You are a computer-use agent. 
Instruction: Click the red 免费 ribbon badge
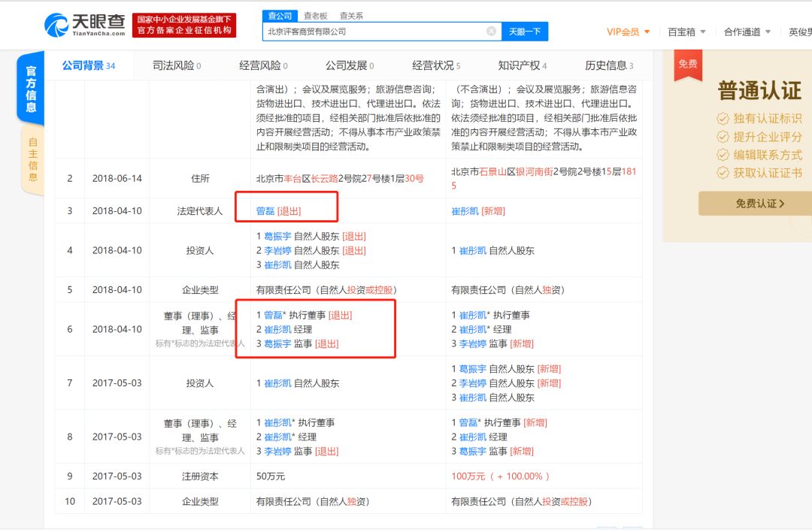[x=687, y=64]
